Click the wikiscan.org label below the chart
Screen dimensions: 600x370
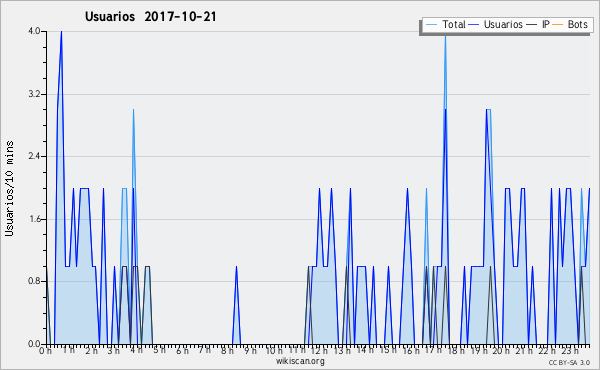tap(300, 361)
